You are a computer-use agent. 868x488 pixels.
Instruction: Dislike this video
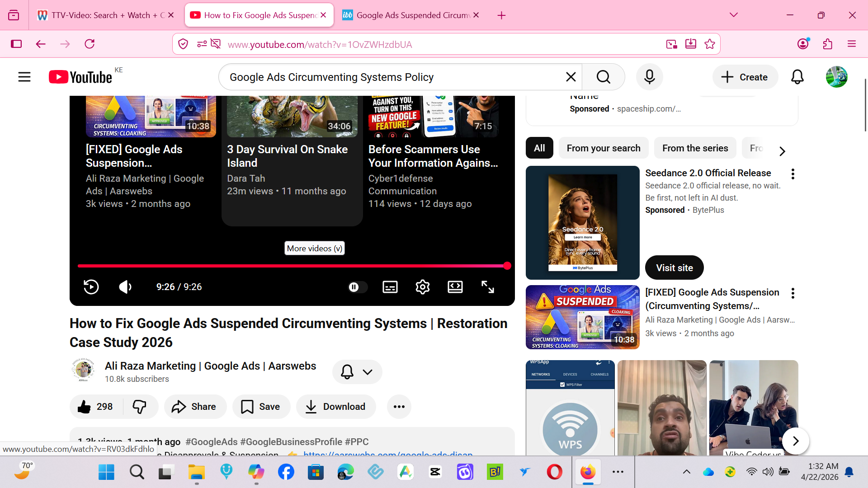[139, 407]
